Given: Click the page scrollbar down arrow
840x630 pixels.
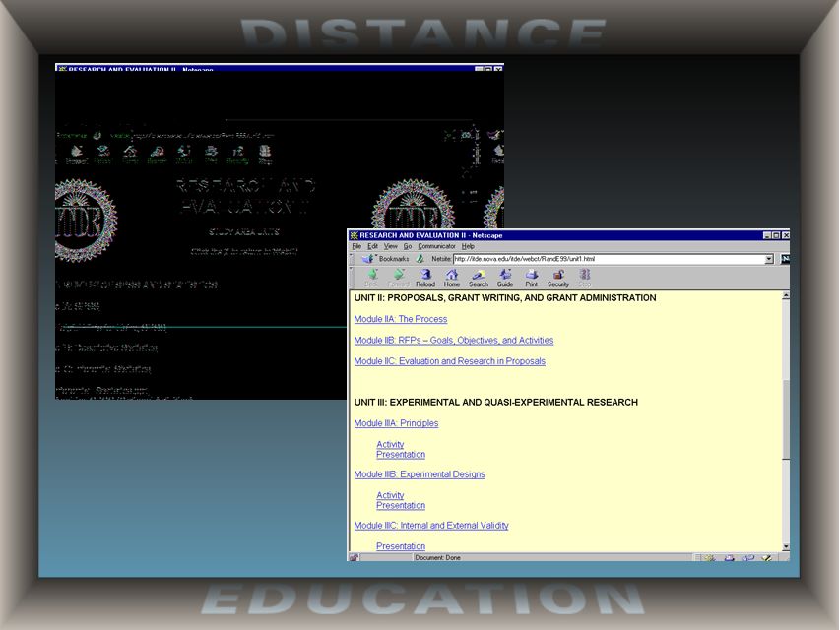Looking at the screenshot, I should point(786,547).
